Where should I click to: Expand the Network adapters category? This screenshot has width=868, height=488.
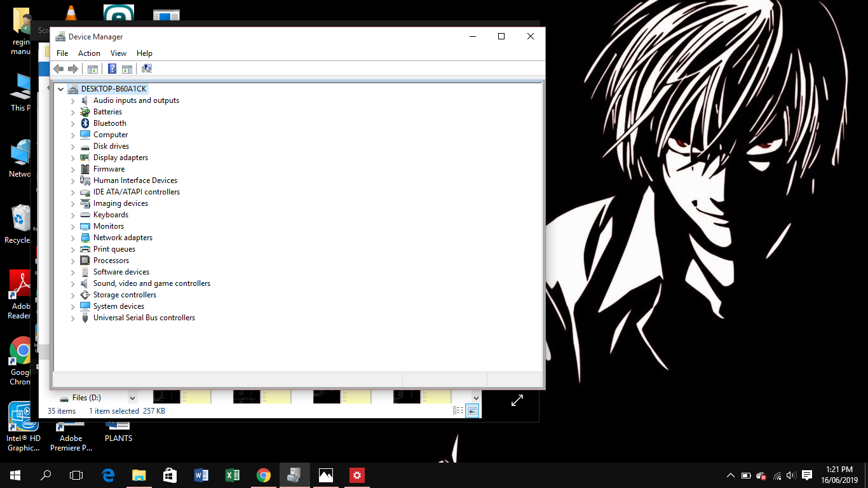pyautogui.click(x=72, y=238)
